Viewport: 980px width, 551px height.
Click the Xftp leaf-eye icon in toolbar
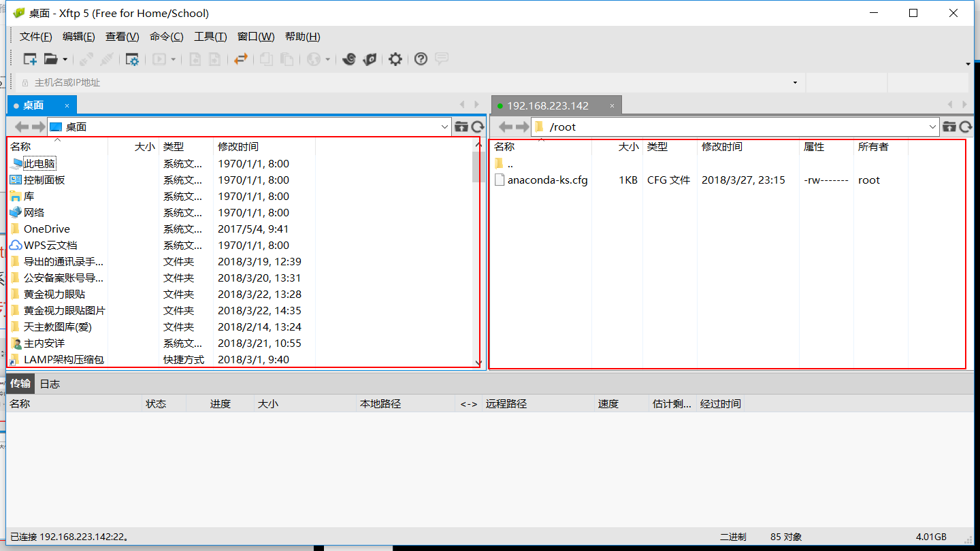(370, 59)
